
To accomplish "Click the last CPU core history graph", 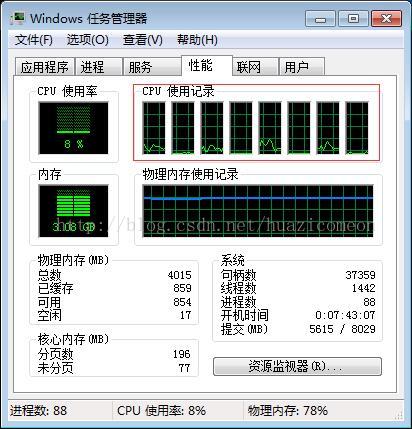I will (x=357, y=128).
